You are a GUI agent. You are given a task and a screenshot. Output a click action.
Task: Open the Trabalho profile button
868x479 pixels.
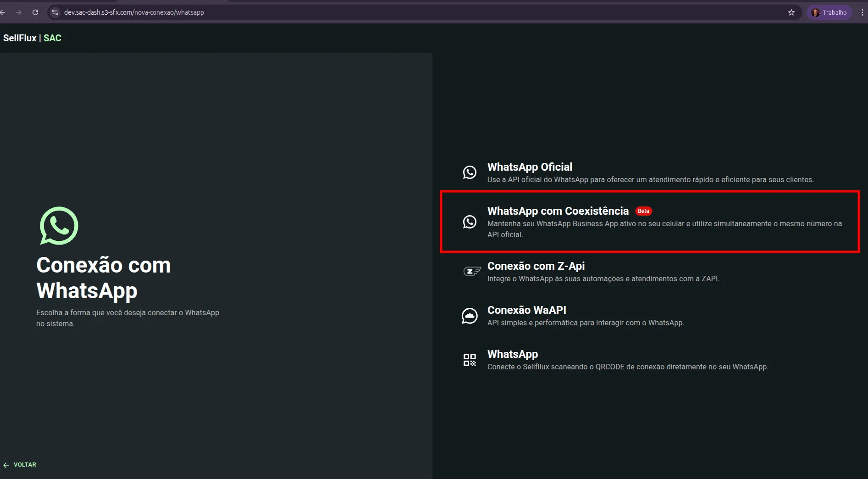(x=829, y=12)
